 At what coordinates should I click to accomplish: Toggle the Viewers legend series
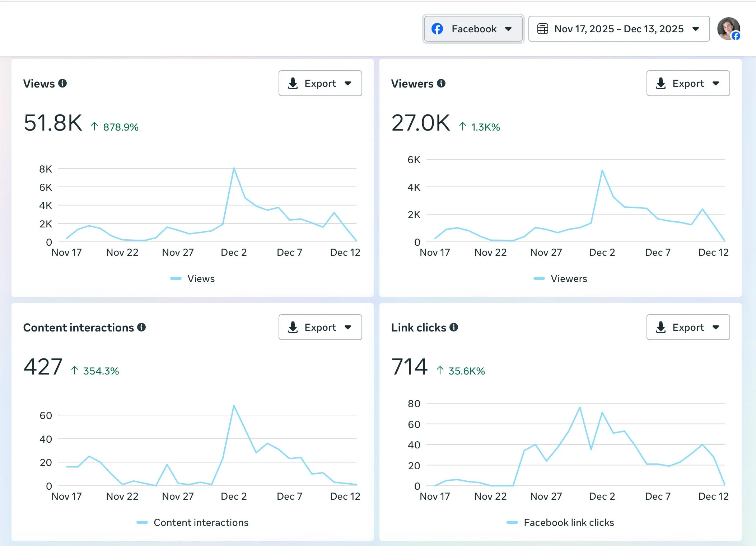569,278
